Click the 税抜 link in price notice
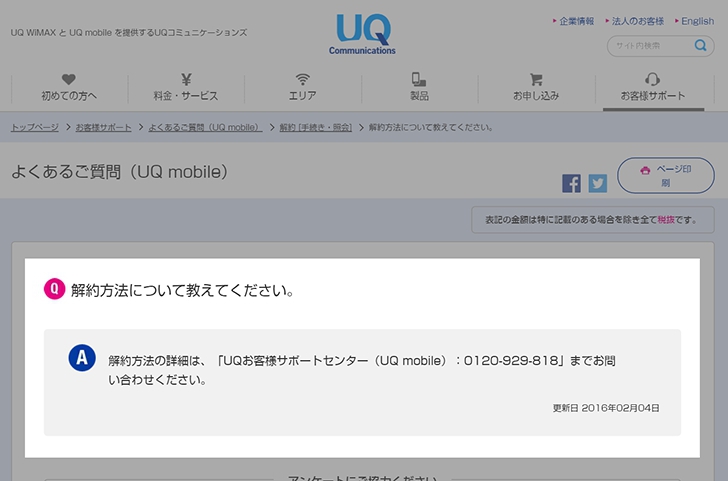 tap(666, 220)
